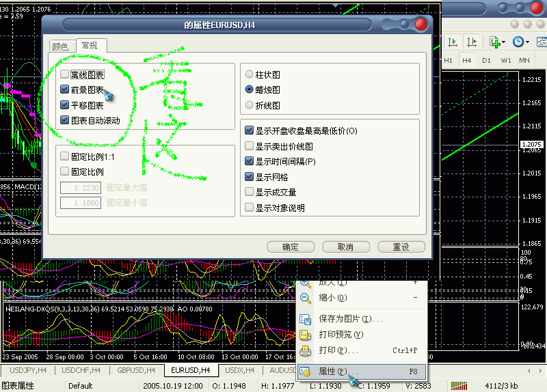Enable the 显示卖出价线图 checkbox
547x392 pixels.
[249, 145]
